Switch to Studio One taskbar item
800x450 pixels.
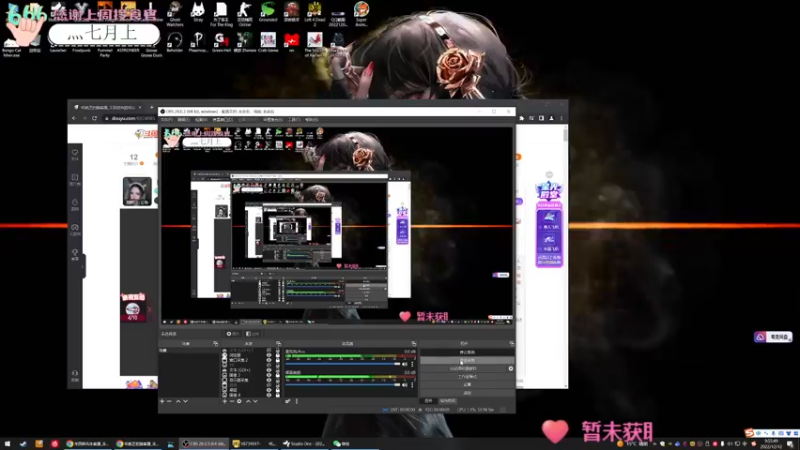(x=305, y=444)
